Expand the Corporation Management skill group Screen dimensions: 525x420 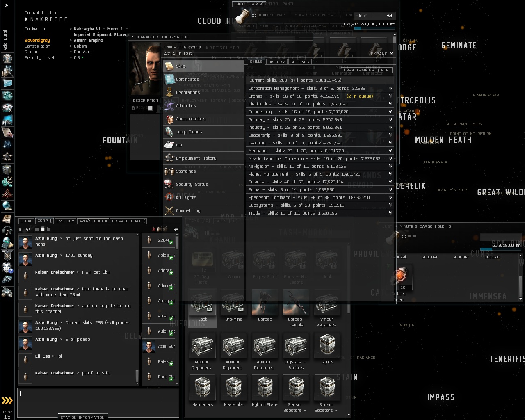tap(390, 88)
